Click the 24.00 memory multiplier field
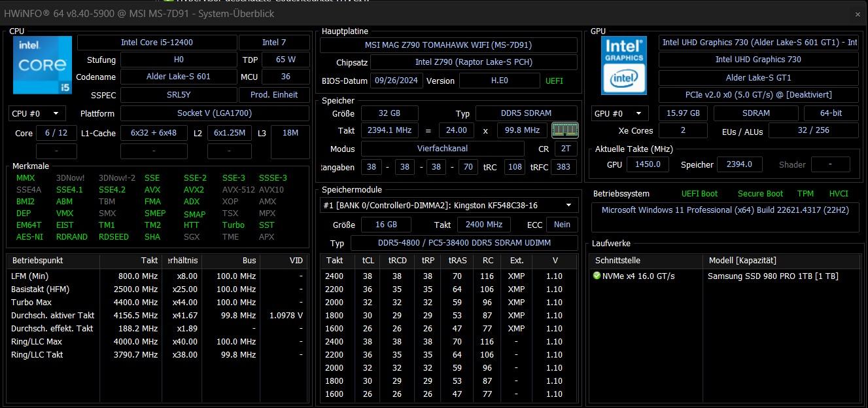 (457, 130)
